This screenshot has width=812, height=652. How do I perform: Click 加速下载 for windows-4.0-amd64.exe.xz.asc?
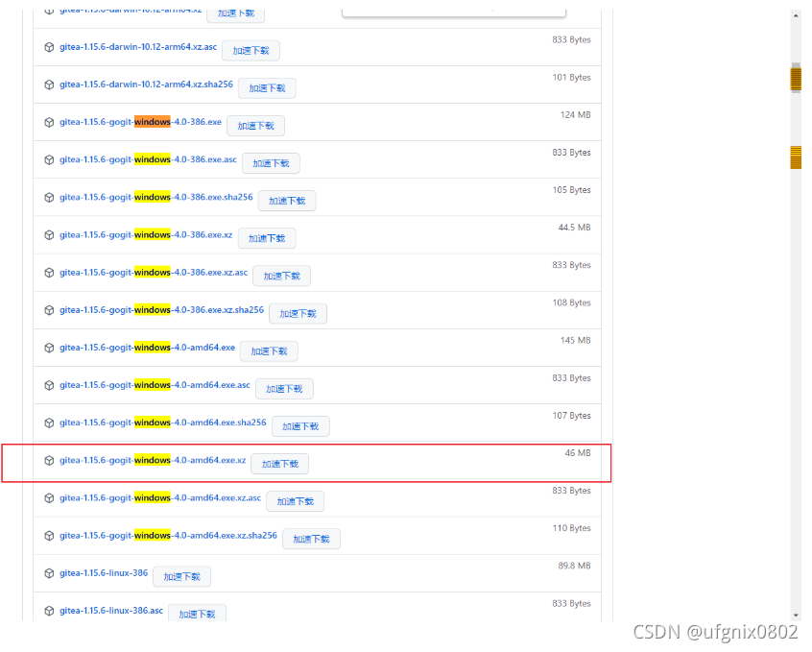coord(296,501)
